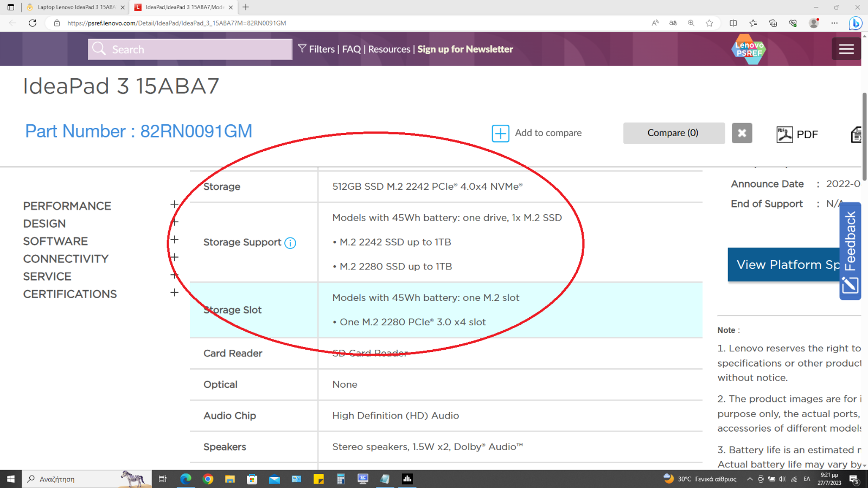
Task: Open Microsoft Store from taskbar
Action: 252,479
